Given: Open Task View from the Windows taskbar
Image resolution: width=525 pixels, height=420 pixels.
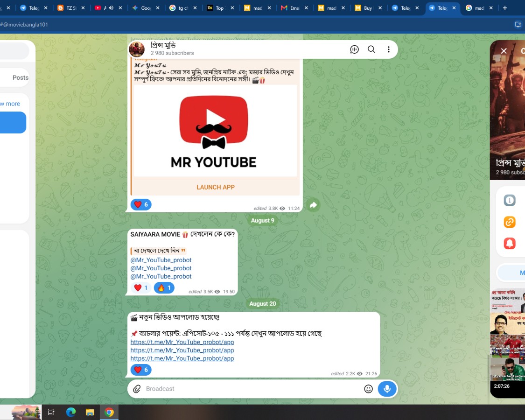Looking at the screenshot, I should [51, 412].
